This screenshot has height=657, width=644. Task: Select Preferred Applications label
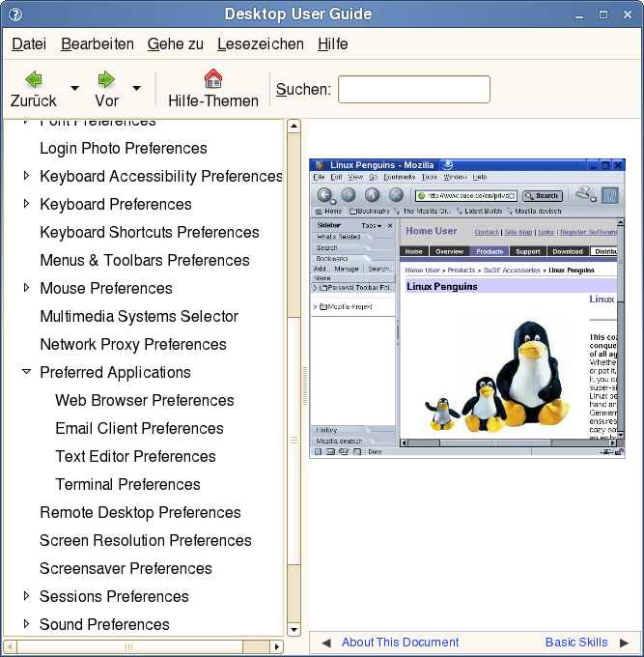point(115,373)
